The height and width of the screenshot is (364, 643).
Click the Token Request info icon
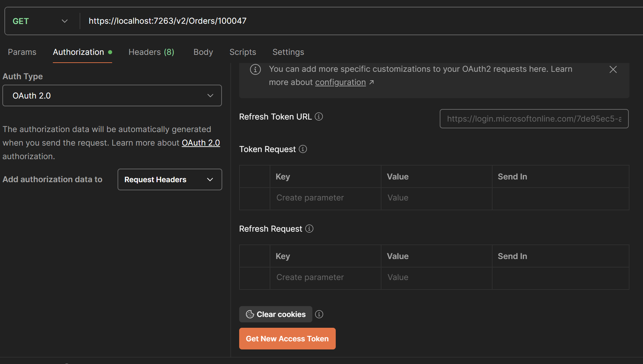[x=303, y=149]
